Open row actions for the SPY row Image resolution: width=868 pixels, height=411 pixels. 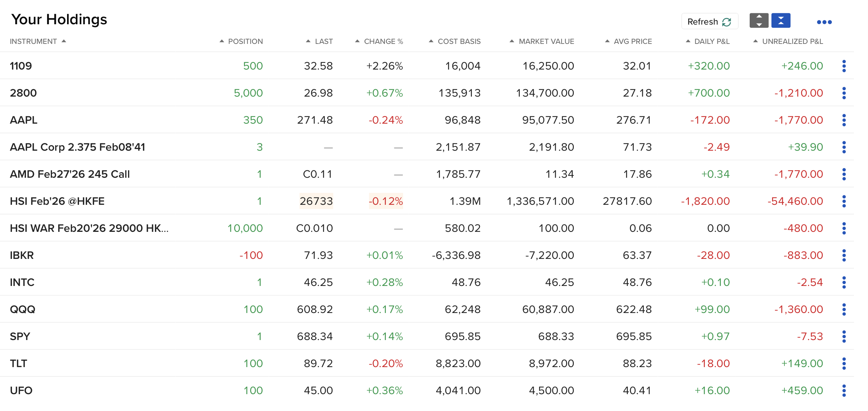tap(844, 336)
